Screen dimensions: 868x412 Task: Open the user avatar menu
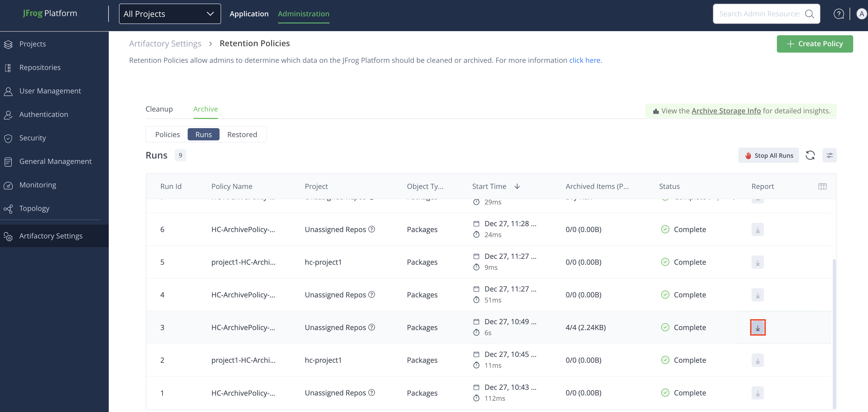(x=861, y=14)
